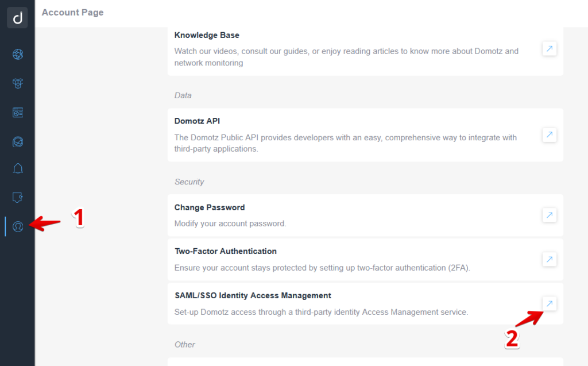
Task: Click the Change Password heading
Action: pyautogui.click(x=209, y=207)
